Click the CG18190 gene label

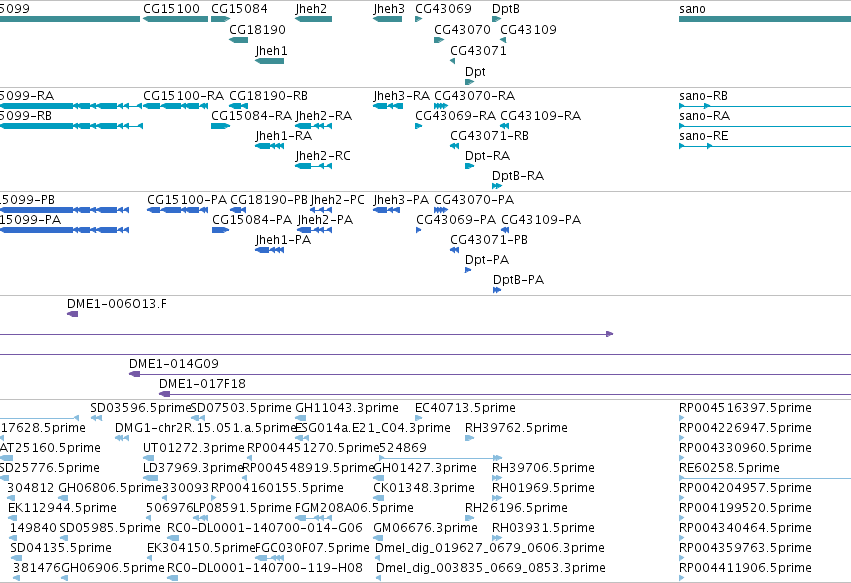[257, 29]
